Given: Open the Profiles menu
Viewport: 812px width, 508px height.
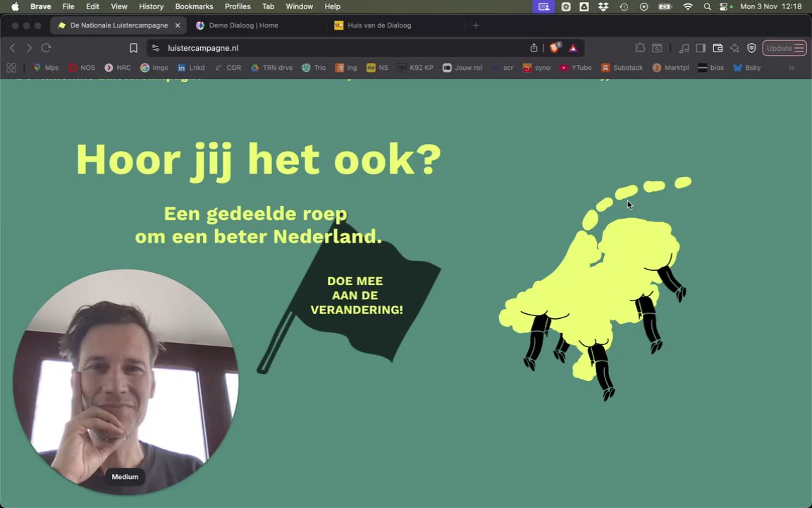Looking at the screenshot, I should tap(238, 7).
